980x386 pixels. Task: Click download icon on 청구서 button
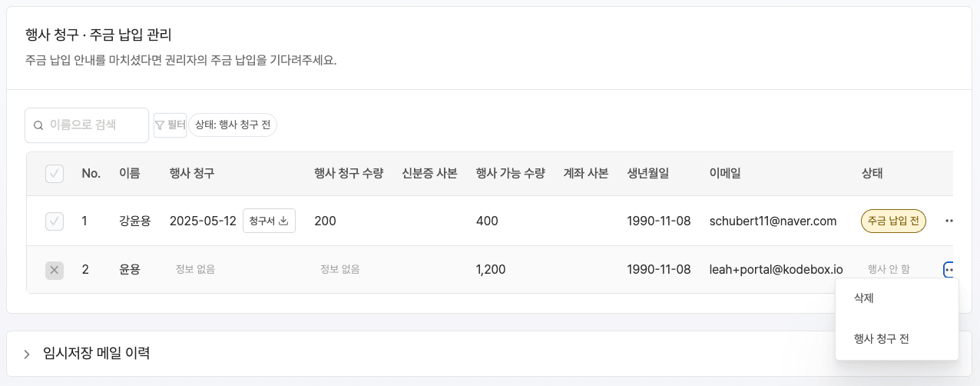click(283, 221)
